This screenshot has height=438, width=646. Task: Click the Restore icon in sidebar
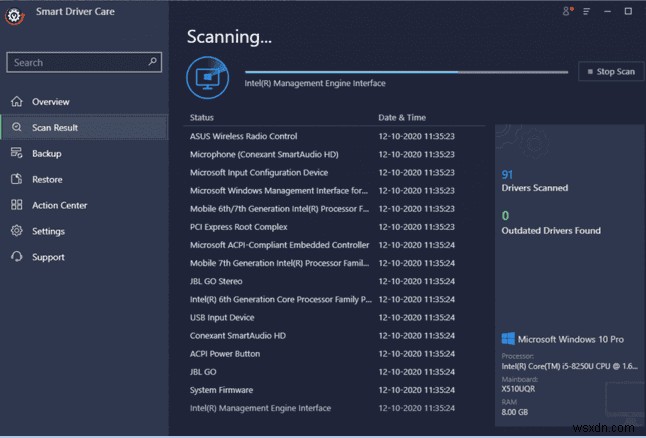(16, 180)
